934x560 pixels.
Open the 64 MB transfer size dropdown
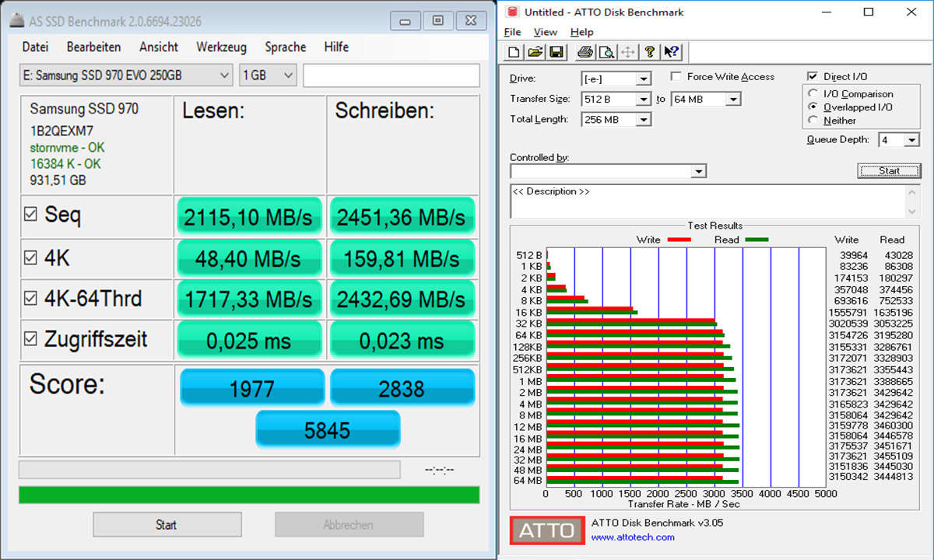pos(706,99)
